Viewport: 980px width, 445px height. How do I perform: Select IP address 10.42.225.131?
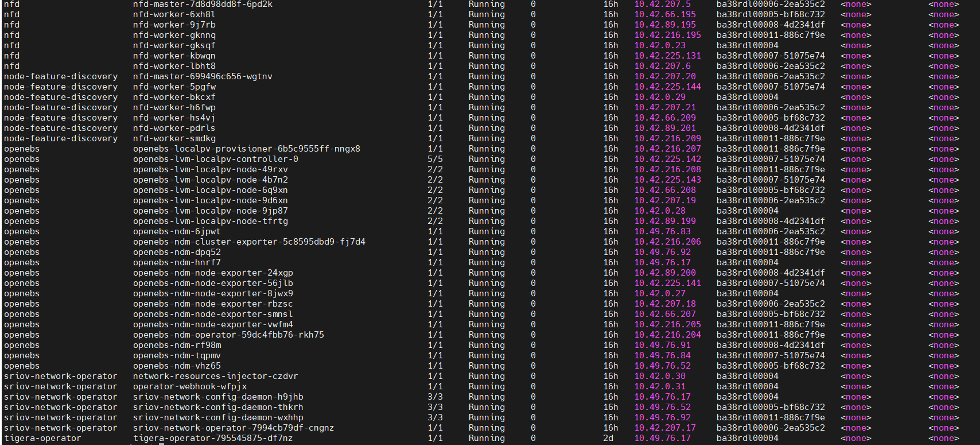(x=668, y=56)
